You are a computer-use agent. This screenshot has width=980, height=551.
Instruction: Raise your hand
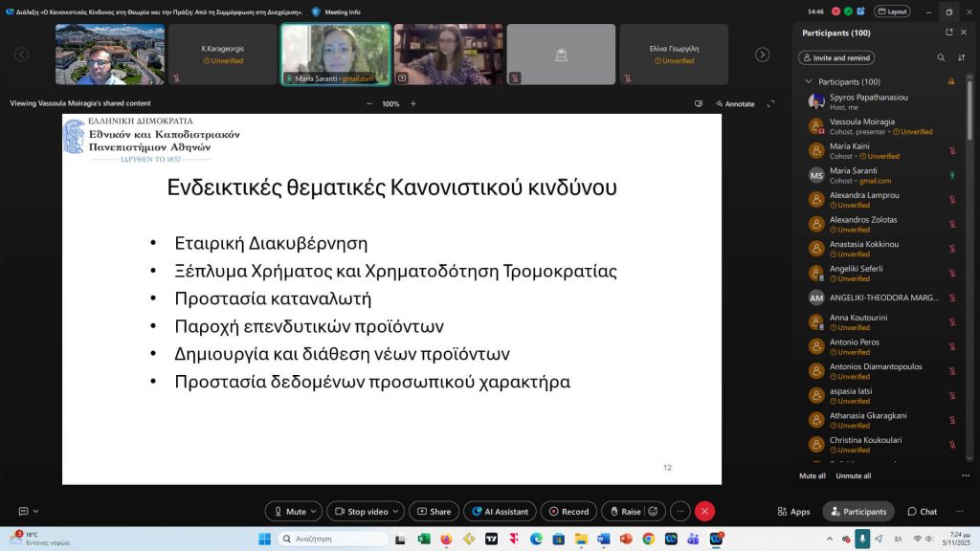point(627,511)
